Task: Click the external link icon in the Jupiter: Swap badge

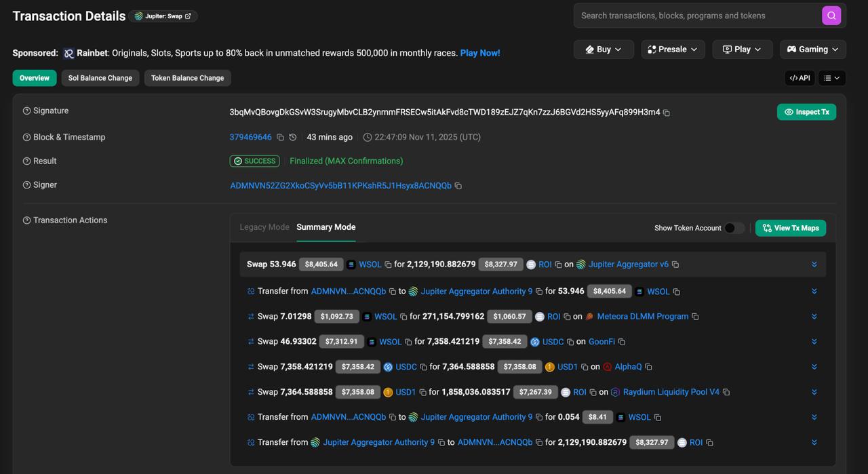Action: [188, 16]
